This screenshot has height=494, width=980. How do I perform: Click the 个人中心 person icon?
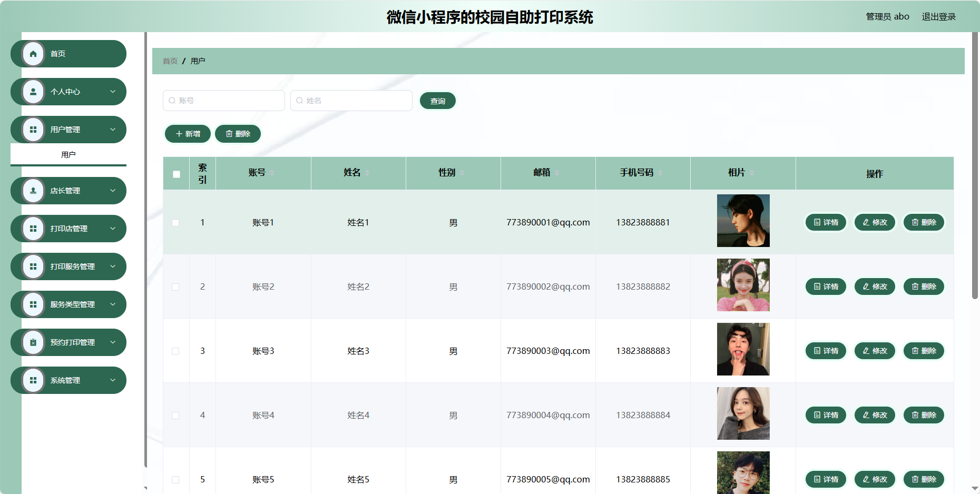[33, 92]
